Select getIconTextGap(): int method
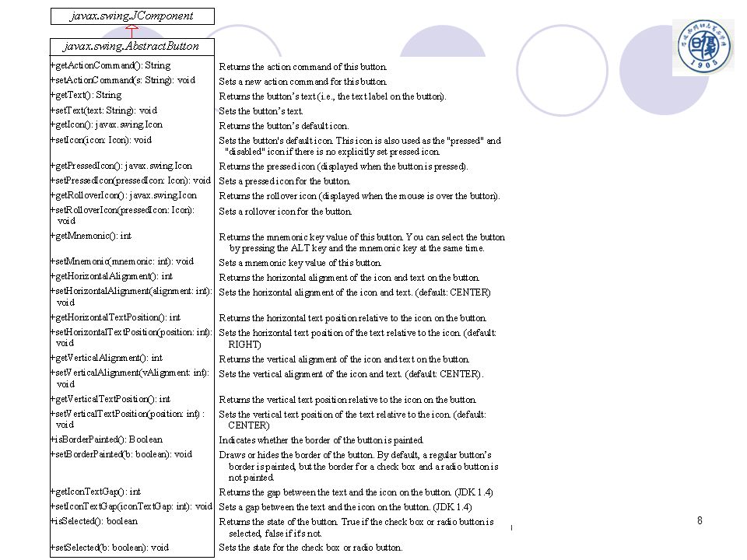747x560 pixels. (96, 492)
